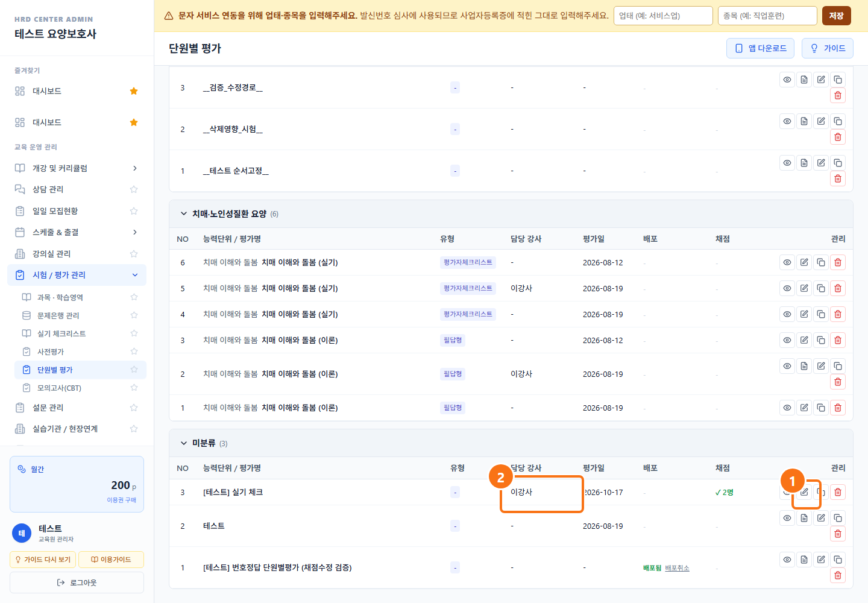Toggle favorite star for 일일 모집현황

tap(134, 211)
